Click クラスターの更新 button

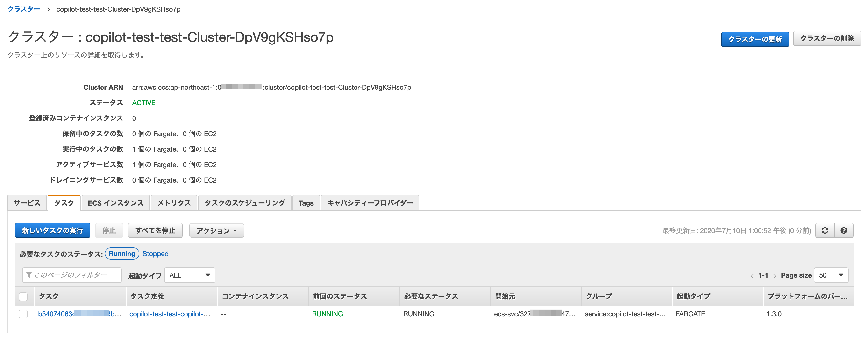point(755,39)
